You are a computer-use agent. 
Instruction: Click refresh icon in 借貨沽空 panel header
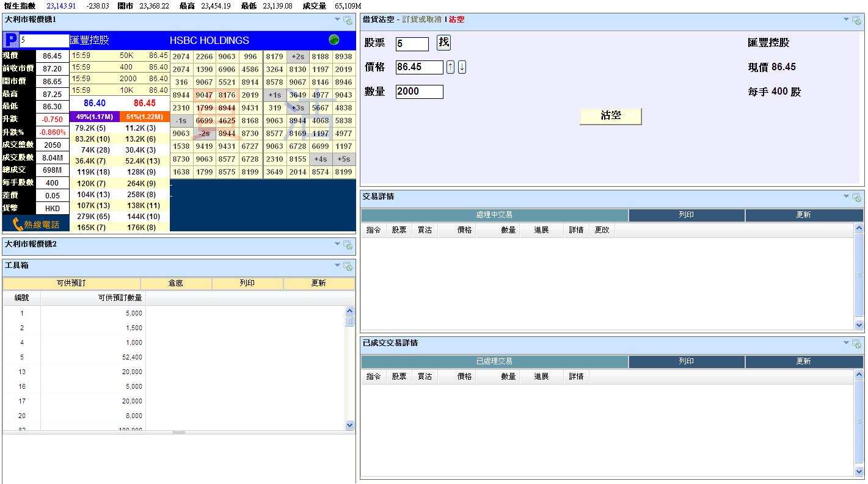click(x=856, y=20)
